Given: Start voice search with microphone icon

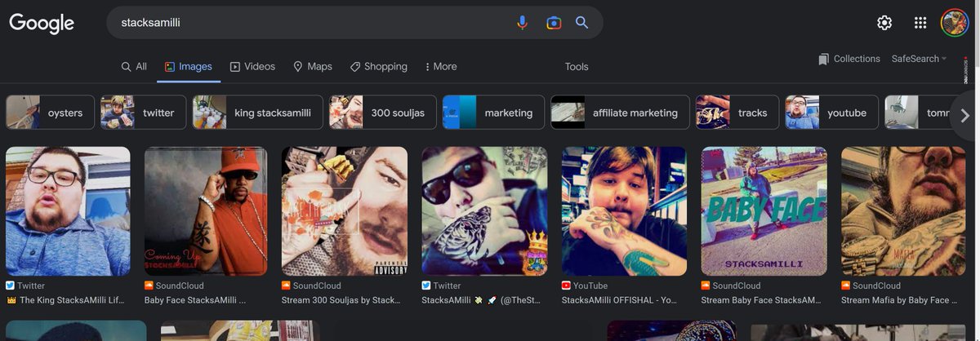Looking at the screenshot, I should click(x=523, y=23).
